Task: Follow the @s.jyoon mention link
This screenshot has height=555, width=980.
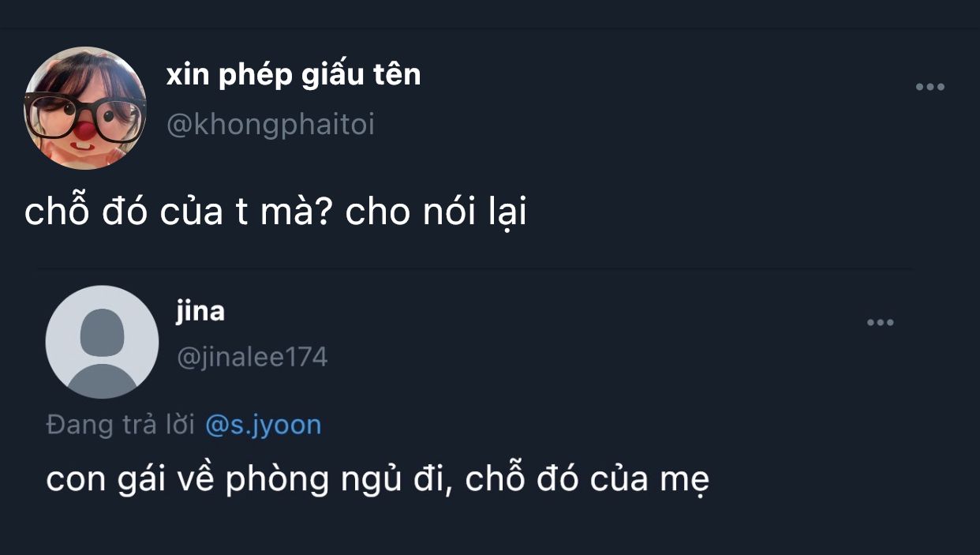Action: 264,425
